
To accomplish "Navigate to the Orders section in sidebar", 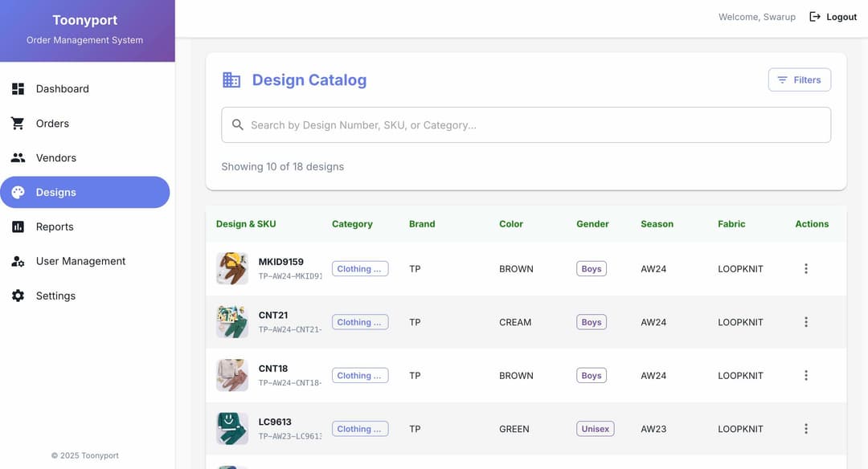I will pos(52,123).
